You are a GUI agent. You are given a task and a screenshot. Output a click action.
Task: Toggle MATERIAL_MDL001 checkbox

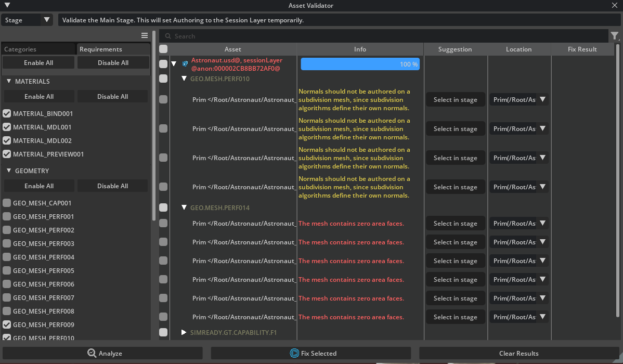point(7,127)
